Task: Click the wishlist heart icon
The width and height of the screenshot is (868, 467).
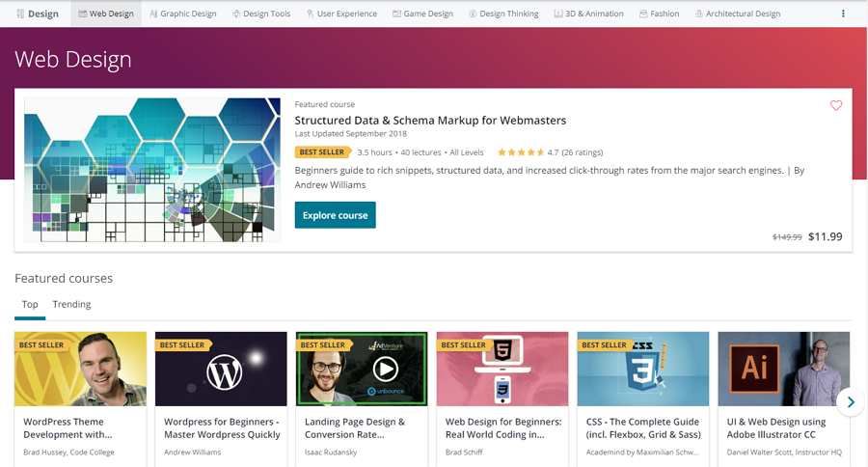Action: click(x=836, y=105)
